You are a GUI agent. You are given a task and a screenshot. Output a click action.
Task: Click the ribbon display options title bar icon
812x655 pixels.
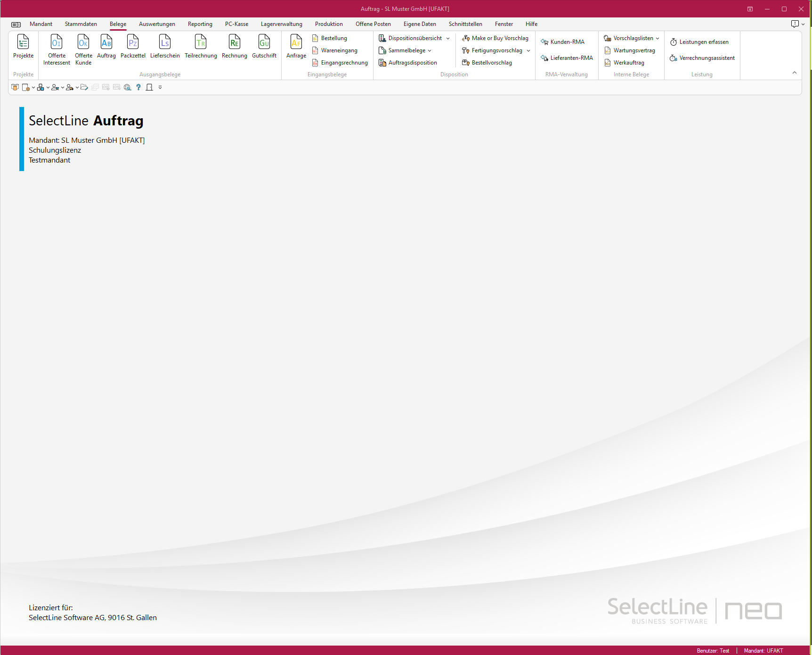pyautogui.click(x=750, y=9)
